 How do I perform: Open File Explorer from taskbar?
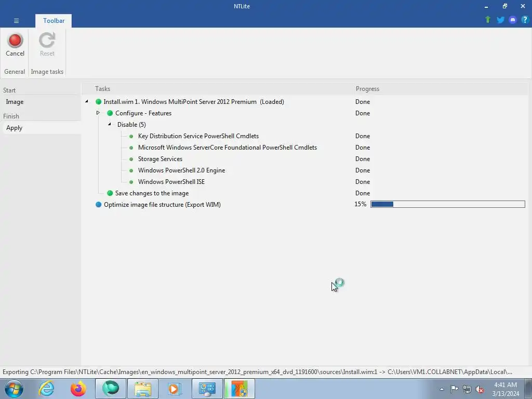click(x=143, y=389)
